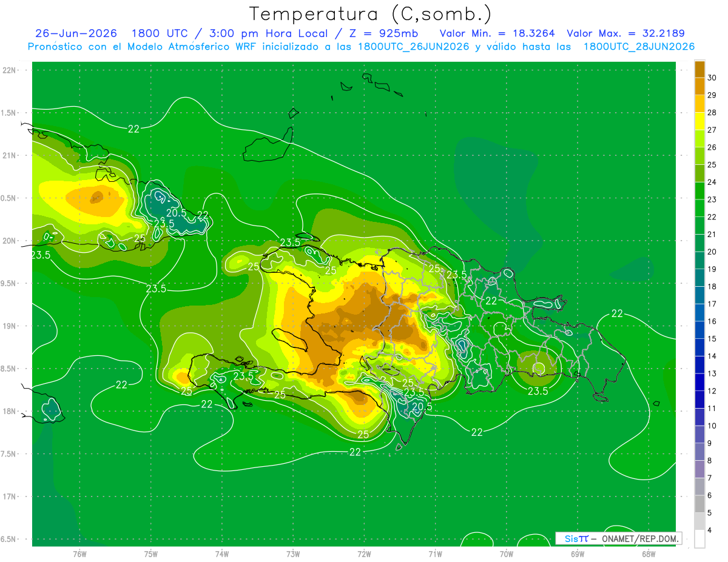
Task: Click 'Valor Min. = 18.3264' value
Action: coord(497,33)
